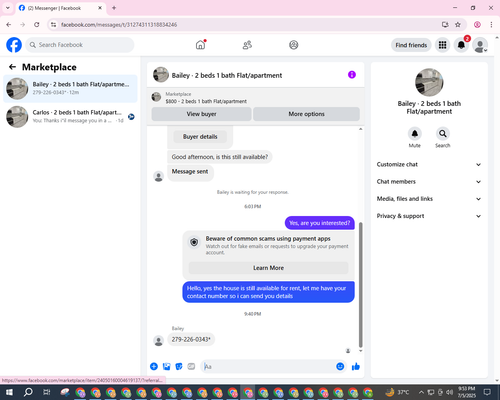
Task: Click the 'Good afternoon, is this still available?' message
Action: tap(220, 157)
